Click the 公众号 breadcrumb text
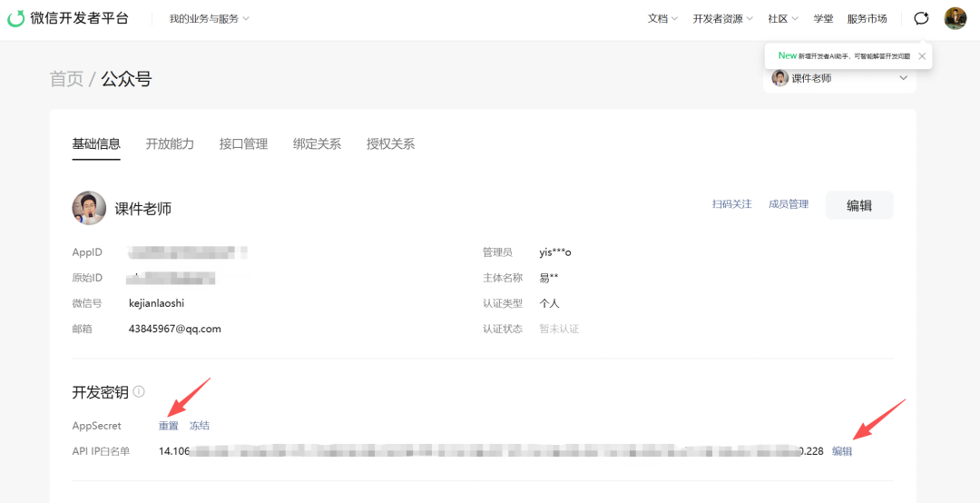Image resolution: width=980 pixels, height=503 pixels. point(126,80)
